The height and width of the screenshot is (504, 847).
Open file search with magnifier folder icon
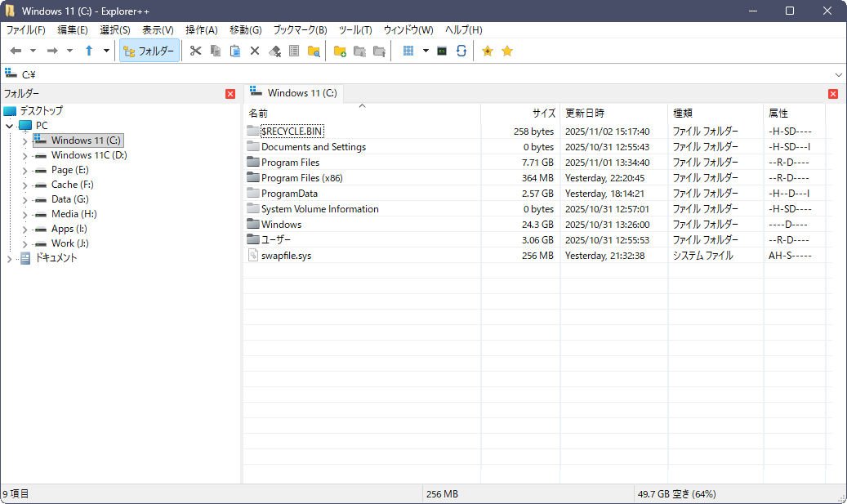point(314,51)
